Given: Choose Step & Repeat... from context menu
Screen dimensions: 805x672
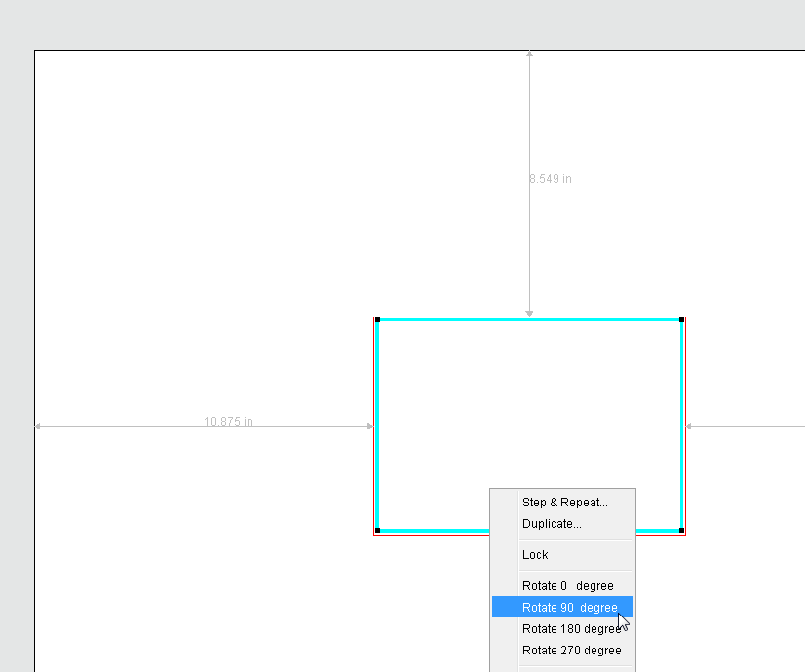Looking at the screenshot, I should [x=562, y=503].
